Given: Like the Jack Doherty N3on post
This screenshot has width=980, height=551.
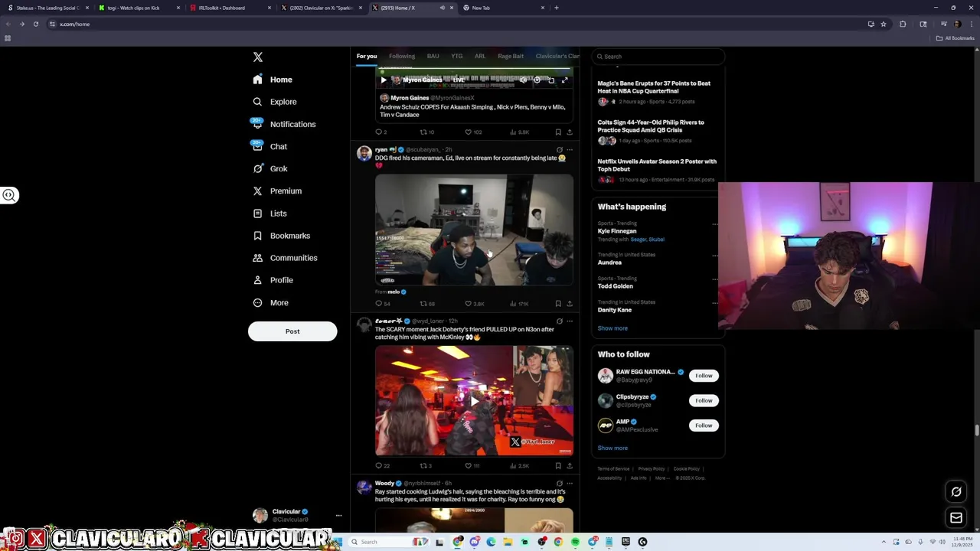Looking at the screenshot, I should tap(472, 465).
